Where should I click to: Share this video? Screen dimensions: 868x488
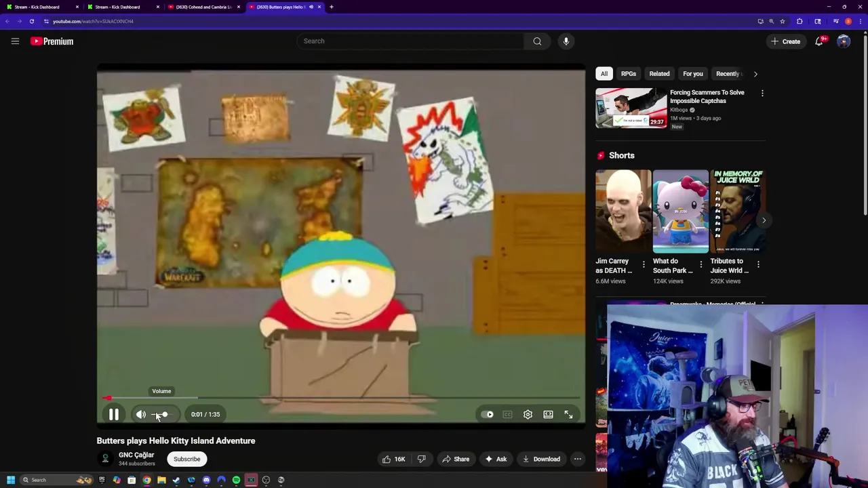point(455,459)
